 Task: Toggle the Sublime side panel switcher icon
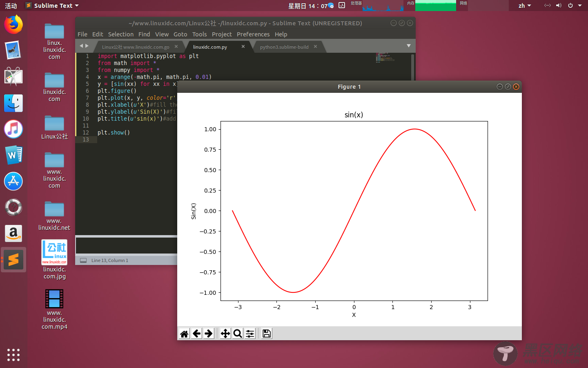[x=83, y=260]
